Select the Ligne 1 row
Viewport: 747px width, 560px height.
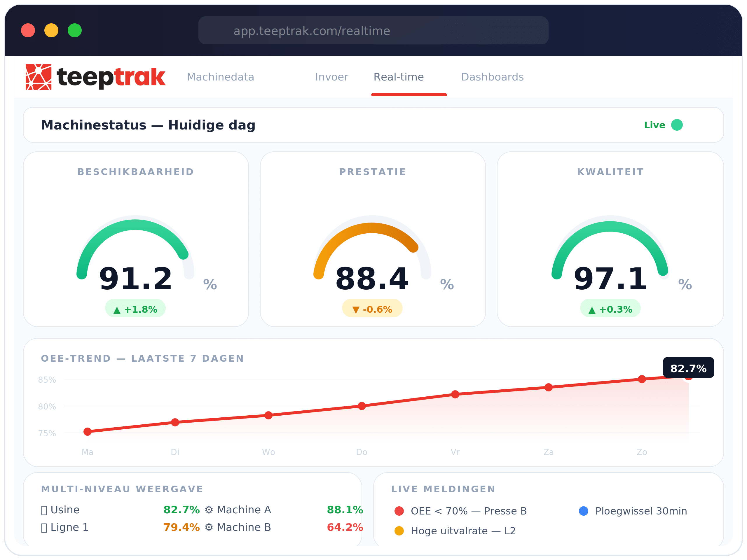(69, 527)
